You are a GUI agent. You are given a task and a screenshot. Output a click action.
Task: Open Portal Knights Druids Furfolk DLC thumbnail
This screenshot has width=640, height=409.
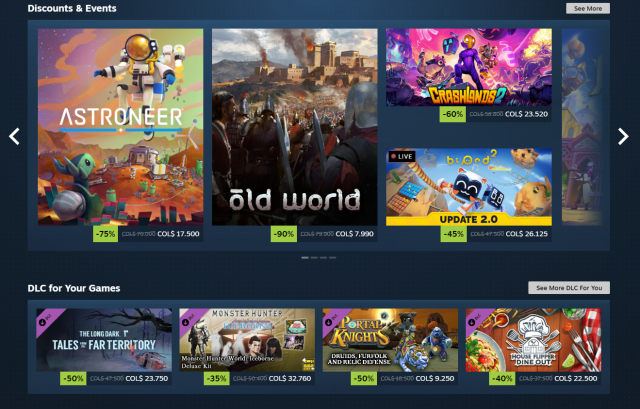(x=390, y=340)
